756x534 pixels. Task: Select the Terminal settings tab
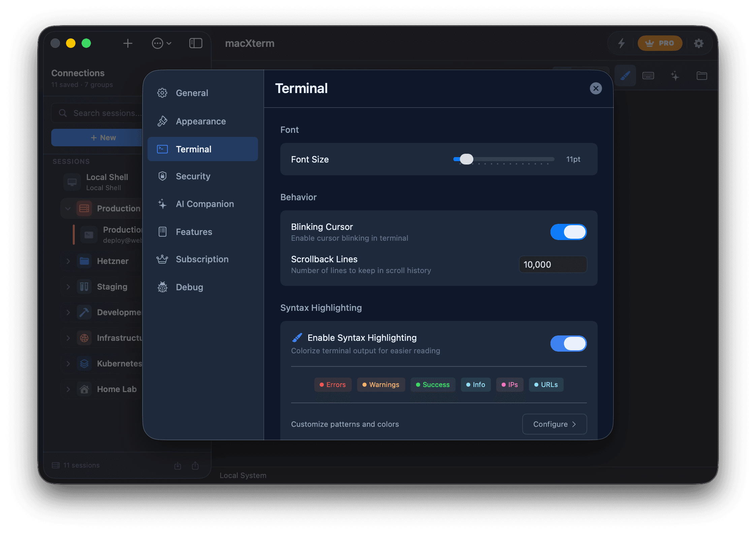202,149
